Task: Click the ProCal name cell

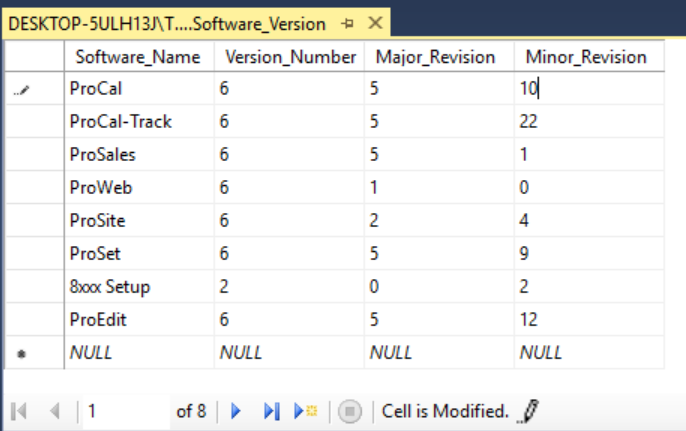Action: click(139, 88)
